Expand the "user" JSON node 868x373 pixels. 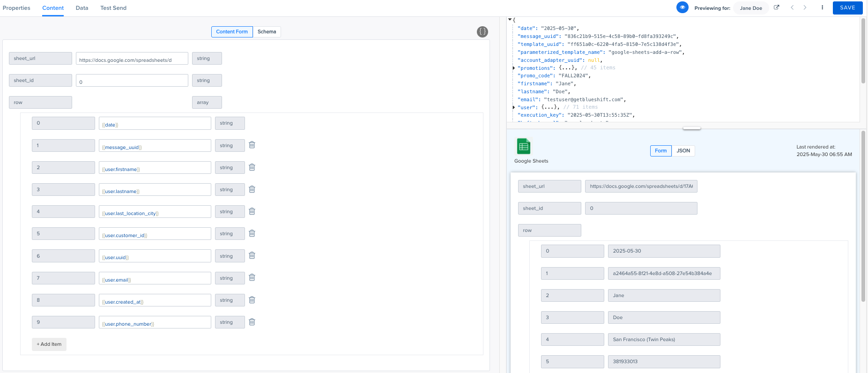click(514, 107)
